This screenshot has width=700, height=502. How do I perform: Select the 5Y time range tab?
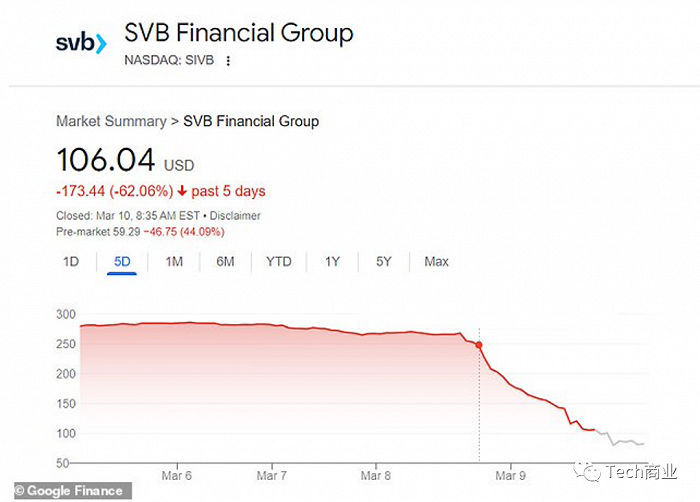point(384,262)
